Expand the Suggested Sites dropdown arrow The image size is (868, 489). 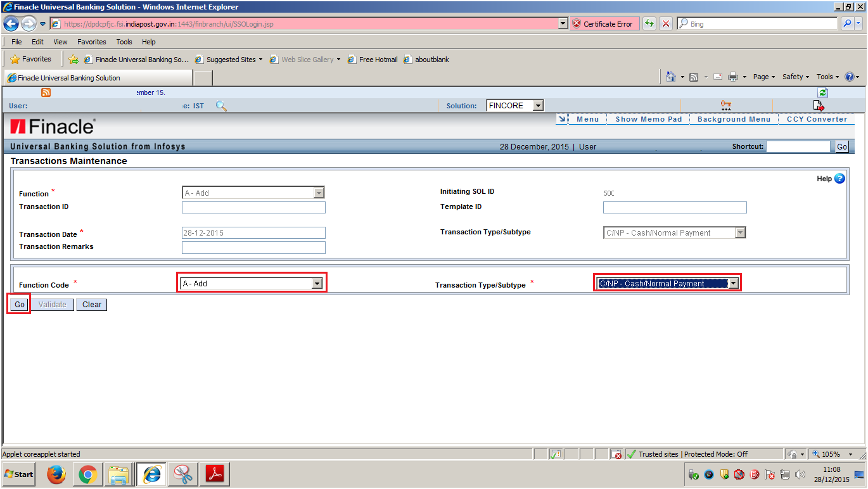point(260,60)
